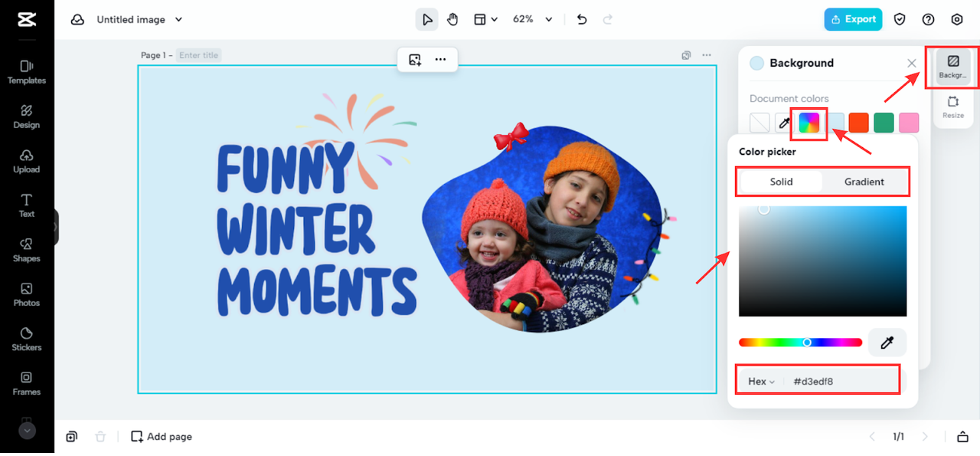Select the orange-red document color

[x=859, y=123]
